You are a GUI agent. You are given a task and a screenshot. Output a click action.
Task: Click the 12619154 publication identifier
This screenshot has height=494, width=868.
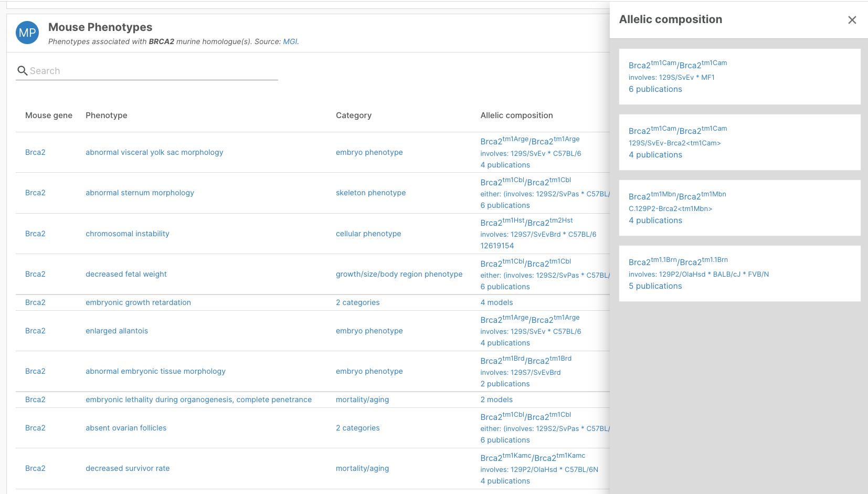(496, 245)
